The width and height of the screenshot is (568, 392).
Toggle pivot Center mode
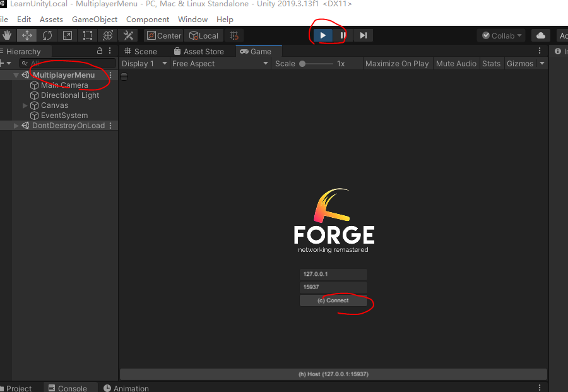(163, 35)
